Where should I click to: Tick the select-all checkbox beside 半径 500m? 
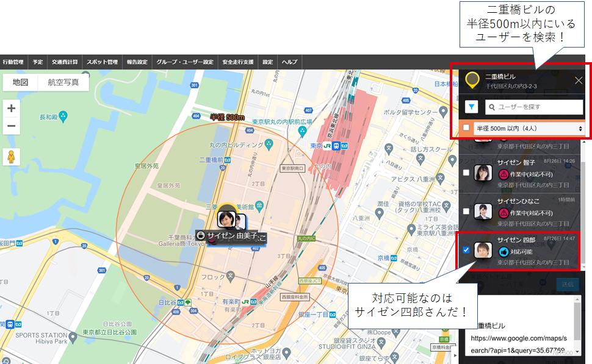(466, 128)
